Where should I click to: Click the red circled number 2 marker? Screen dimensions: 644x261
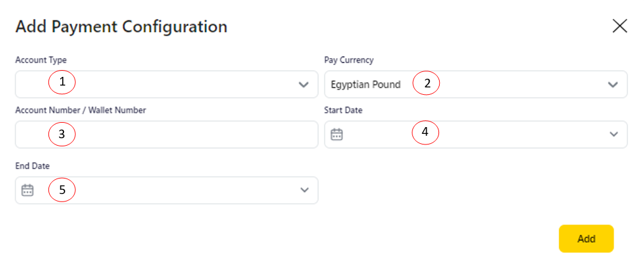[427, 83]
